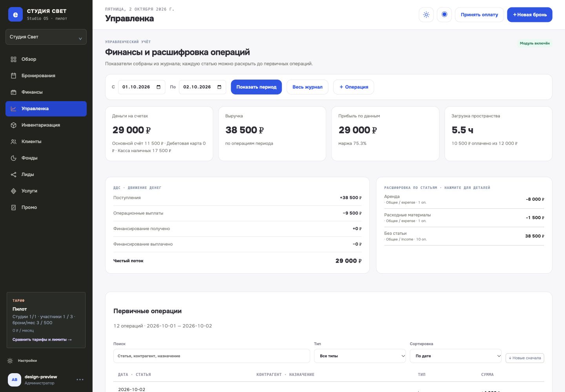Expand the Расходные материалы breakdown row
This screenshot has width=565, height=392.
pos(464,218)
